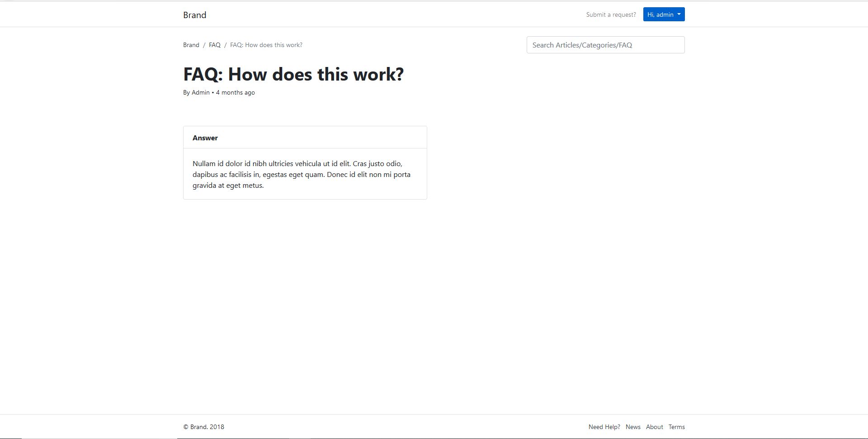Visit the News footer link

point(633,427)
